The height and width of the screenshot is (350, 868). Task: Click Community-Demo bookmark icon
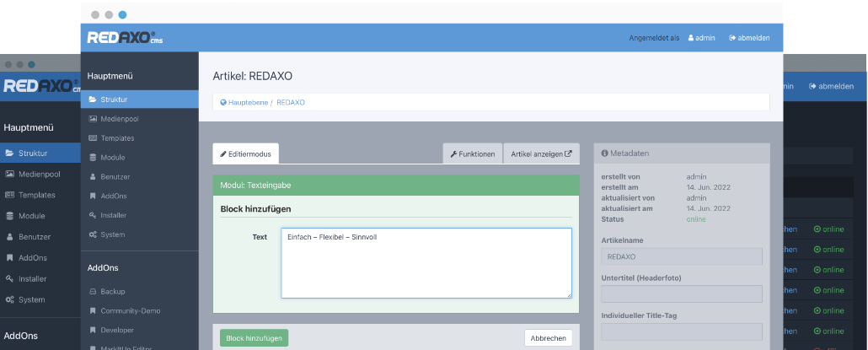pyautogui.click(x=93, y=310)
